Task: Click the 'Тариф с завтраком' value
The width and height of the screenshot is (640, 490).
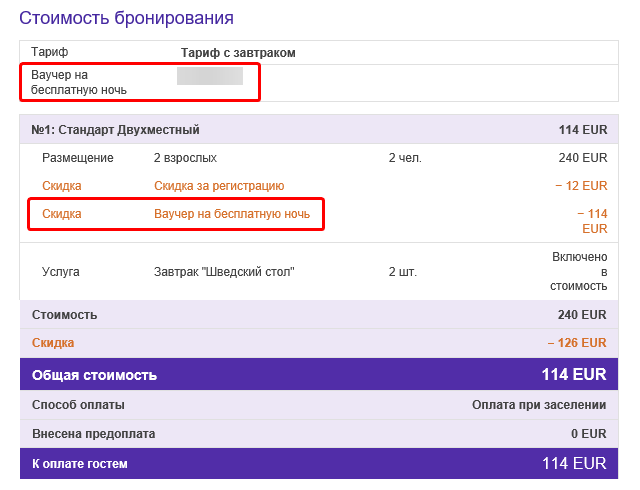Action: point(238,53)
